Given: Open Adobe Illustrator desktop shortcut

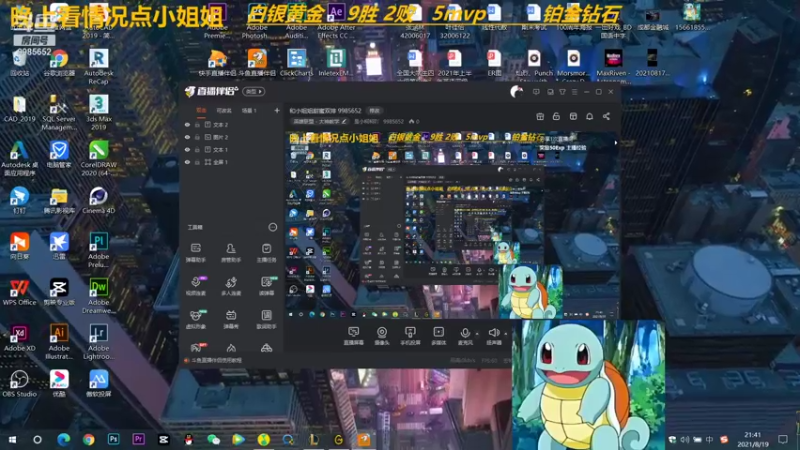Looking at the screenshot, I should pyautogui.click(x=59, y=341).
